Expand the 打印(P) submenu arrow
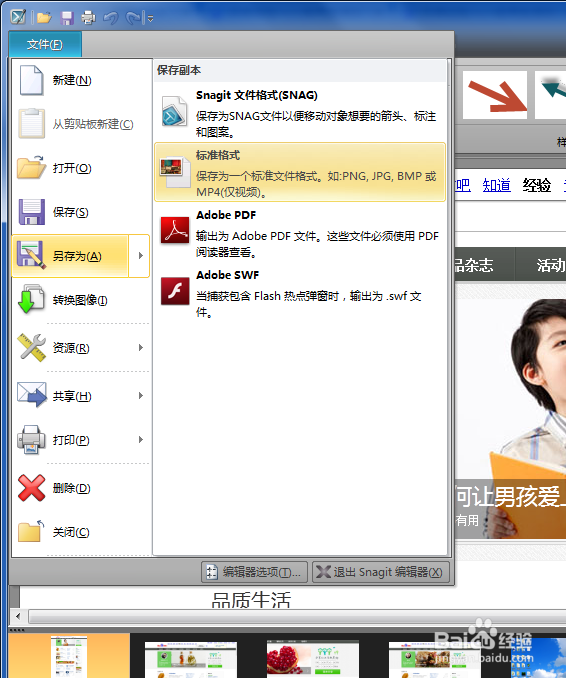The width and height of the screenshot is (566, 678). 141,440
